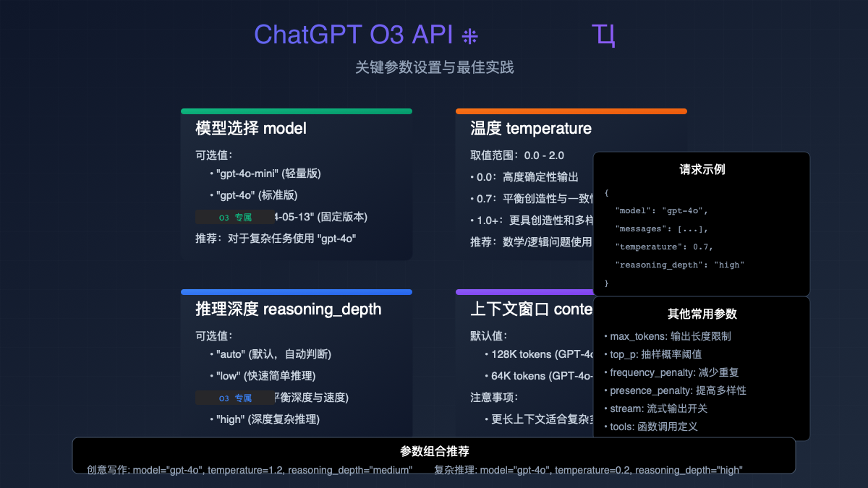Select the code line "model": "gpt-4o",
The width and height of the screenshot is (868, 488).
(x=661, y=210)
